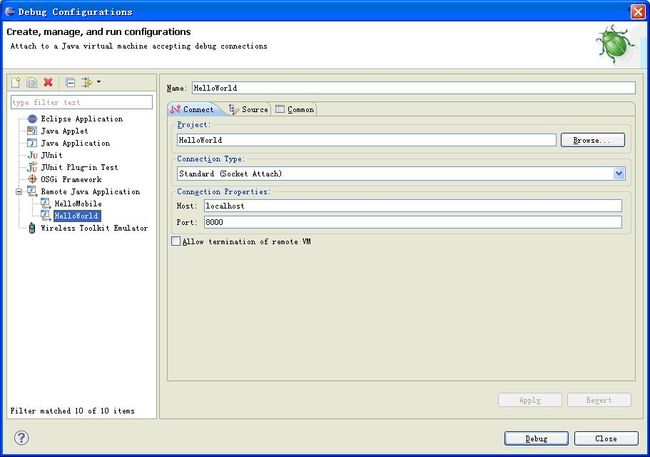Click the JUnit Ju icon
The height and width of the screenshot is (457, 650).
(32, 155)
